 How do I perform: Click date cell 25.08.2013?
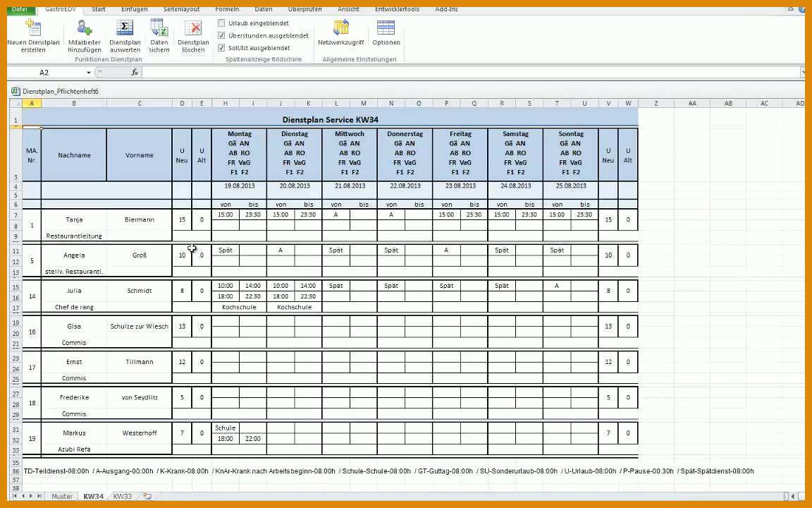pyautogui.click(x=571, y=186)
